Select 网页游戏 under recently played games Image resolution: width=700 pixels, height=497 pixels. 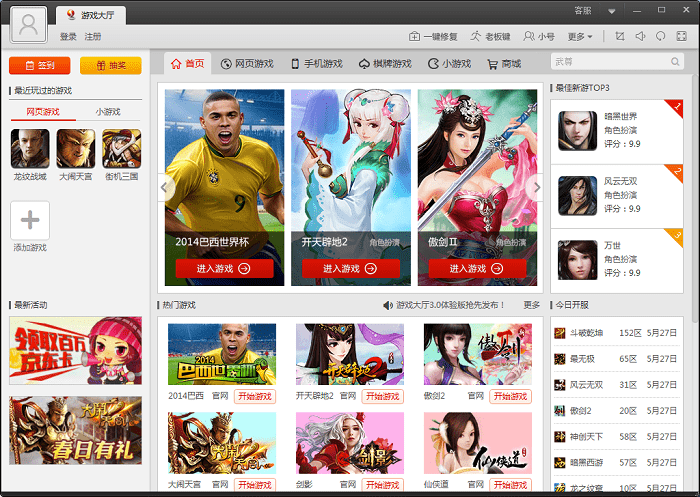[x=43, y=112]
